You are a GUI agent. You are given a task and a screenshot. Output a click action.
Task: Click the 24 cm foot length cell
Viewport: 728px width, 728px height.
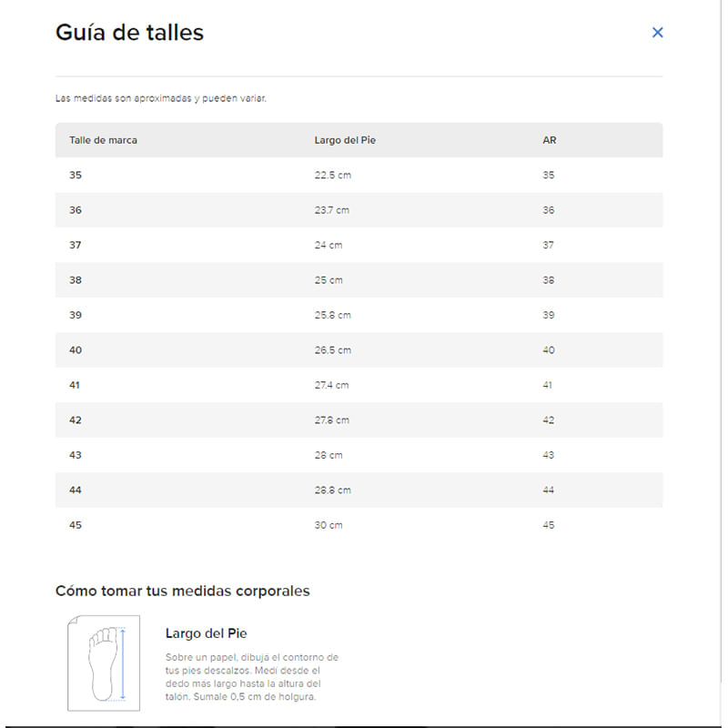329,245
